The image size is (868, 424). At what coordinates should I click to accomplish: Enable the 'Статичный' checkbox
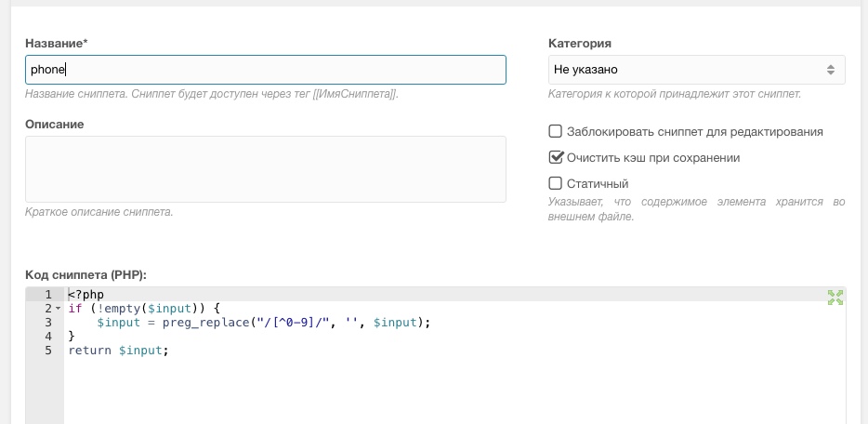(555, 182)
